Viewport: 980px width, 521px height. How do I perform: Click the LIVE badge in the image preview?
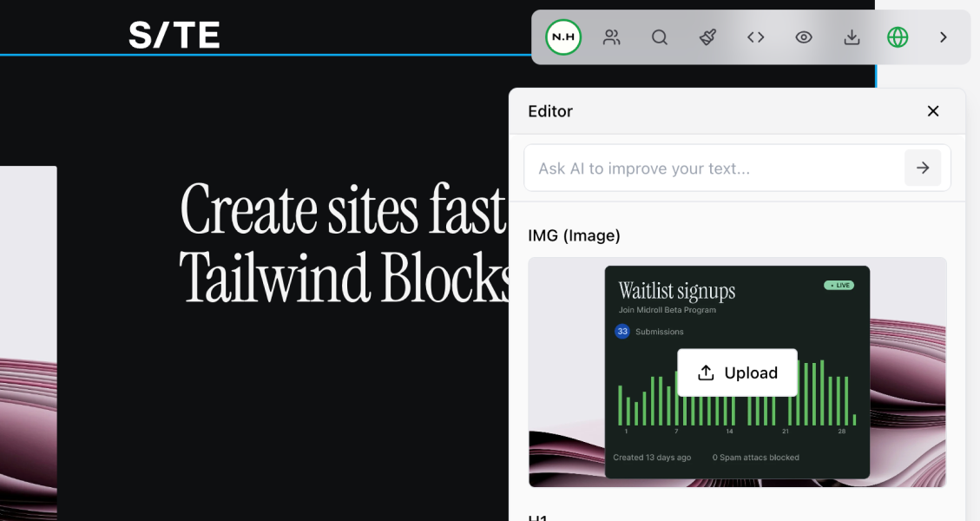(x=839, y=285)
